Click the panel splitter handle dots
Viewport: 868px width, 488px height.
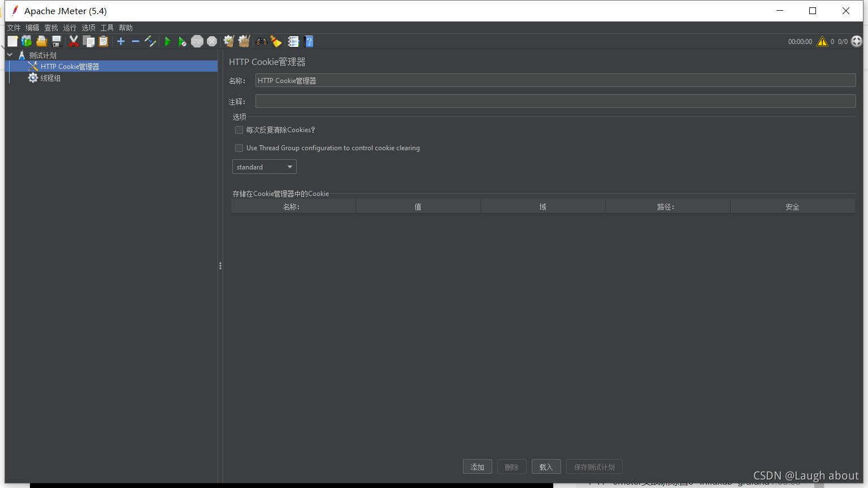click(220, 265)
